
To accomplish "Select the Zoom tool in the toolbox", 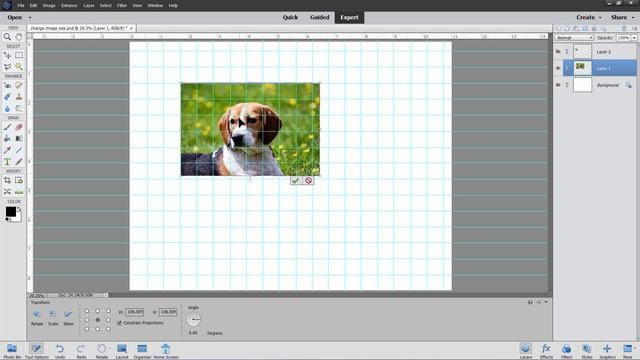I will tap(7, 37).
